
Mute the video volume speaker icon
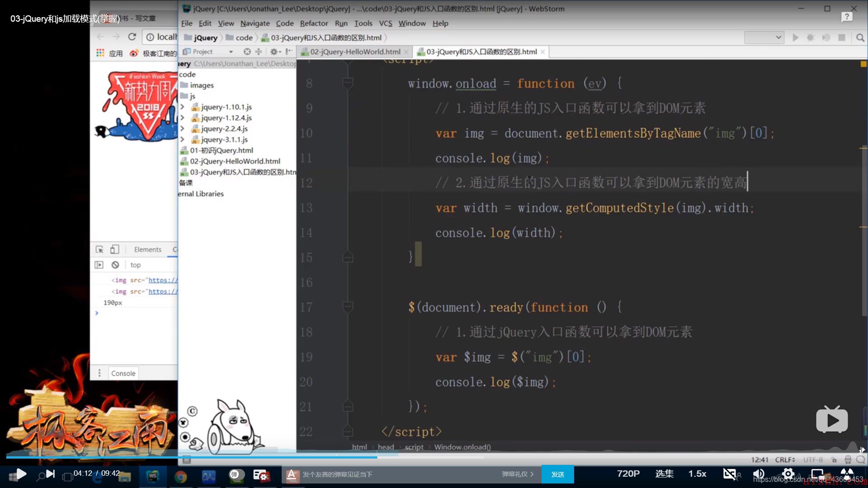759,474
